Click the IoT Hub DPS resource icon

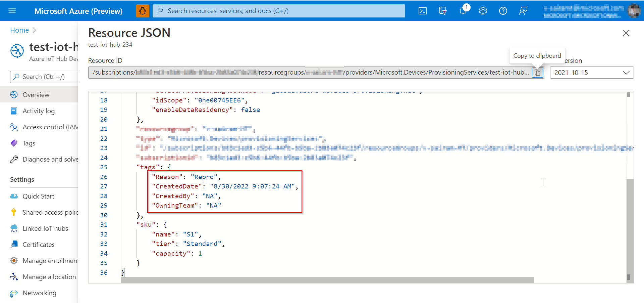pyautogui.click(x=17, y=51)
